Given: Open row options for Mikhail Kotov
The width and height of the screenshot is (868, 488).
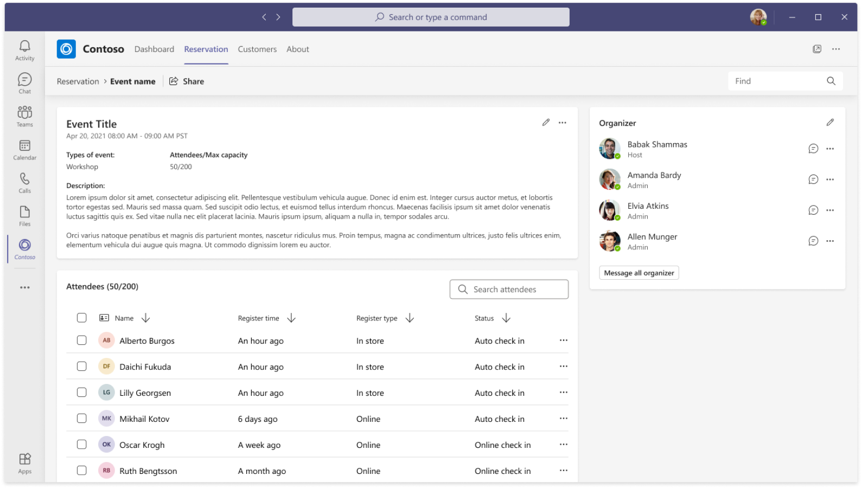Looking at the screenshot, I should [x=564, y=419].
